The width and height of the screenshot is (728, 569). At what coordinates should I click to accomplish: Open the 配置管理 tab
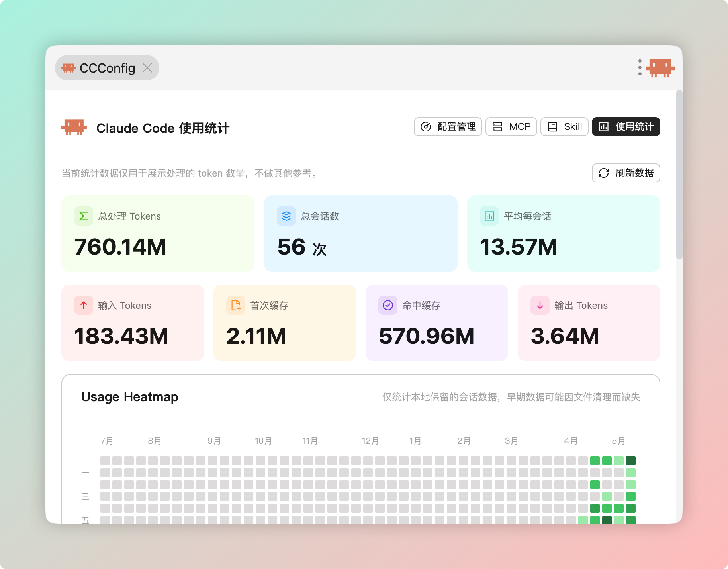click(x=448, y=127)
